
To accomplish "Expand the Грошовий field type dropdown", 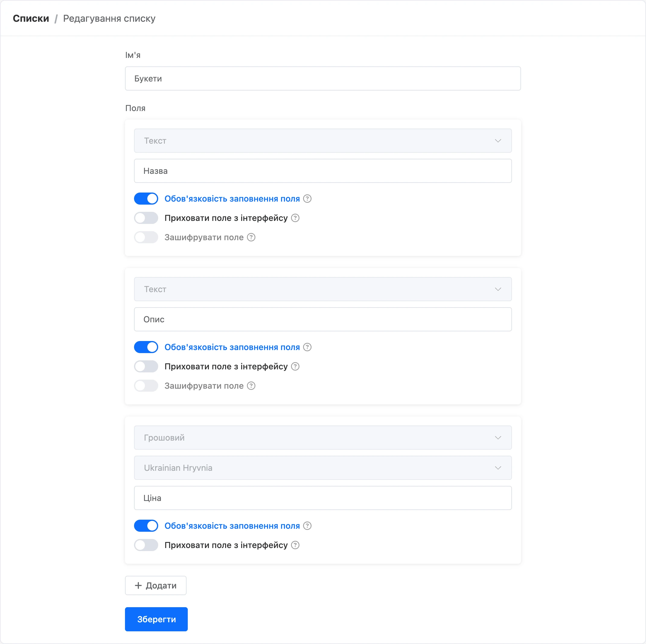I will coord(323,438).
